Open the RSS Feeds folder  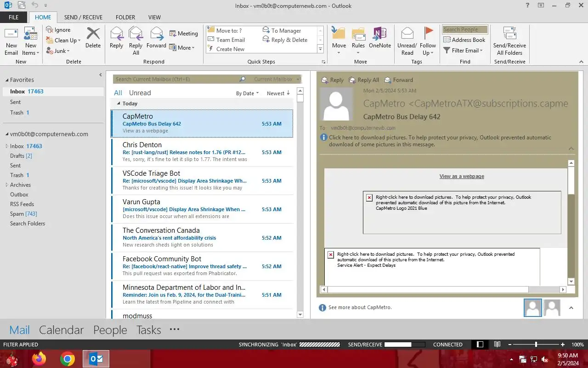tap(22, 204)
